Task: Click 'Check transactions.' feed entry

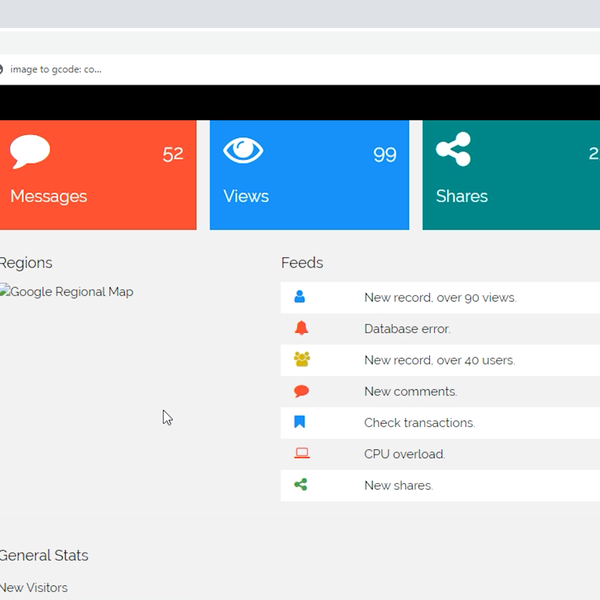Action: click(419, 422)
